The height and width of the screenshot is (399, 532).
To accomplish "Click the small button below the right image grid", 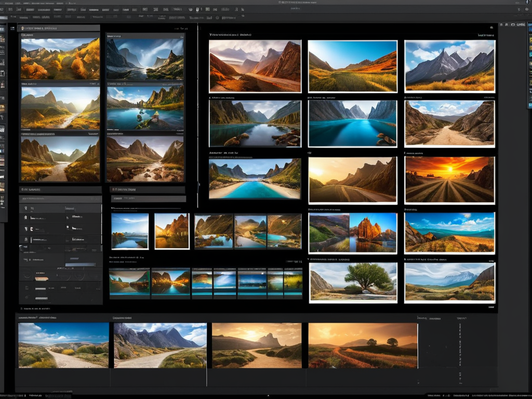I will [x=490, y=308].
